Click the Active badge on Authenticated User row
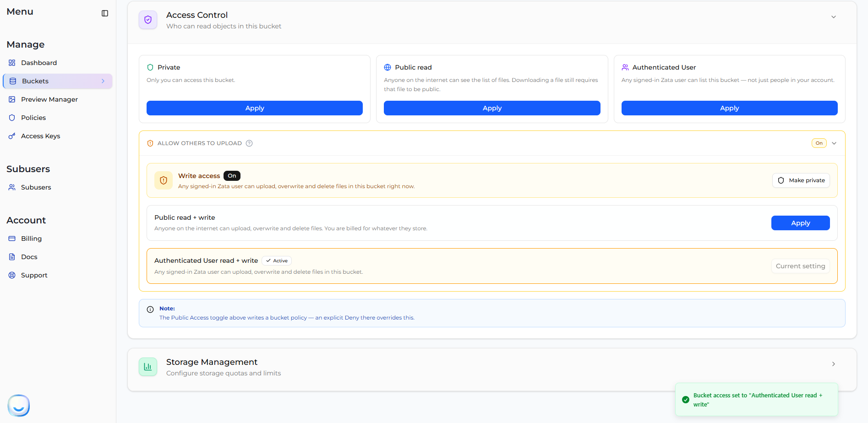The height and width of the screenshot is (423, 868). pyautogui.click(x=277, y=261)
